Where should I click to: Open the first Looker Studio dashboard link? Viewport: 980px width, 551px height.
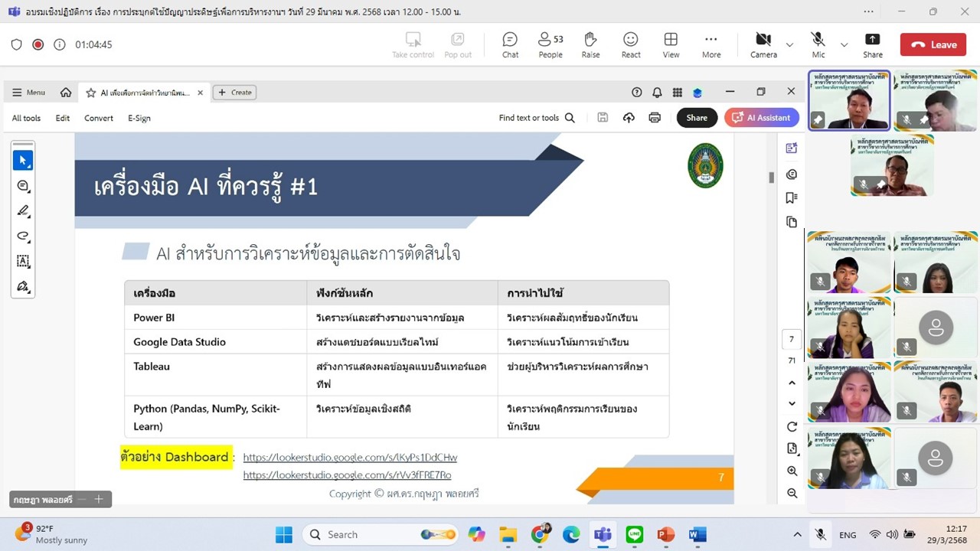point(350,458)
